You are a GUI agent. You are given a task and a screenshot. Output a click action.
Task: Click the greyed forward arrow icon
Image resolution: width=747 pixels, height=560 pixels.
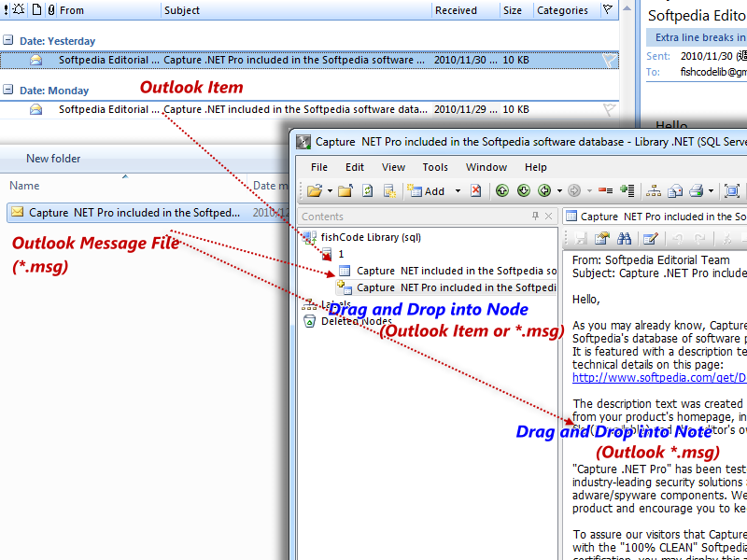click(574, 191)
